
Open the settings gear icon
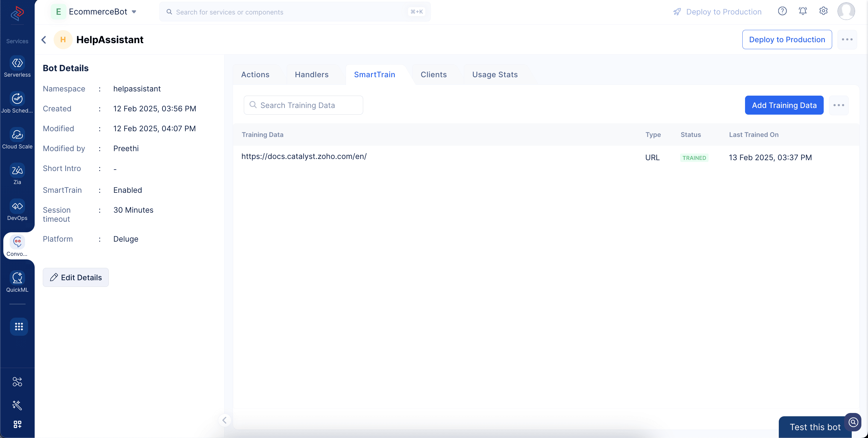point(823,11)
